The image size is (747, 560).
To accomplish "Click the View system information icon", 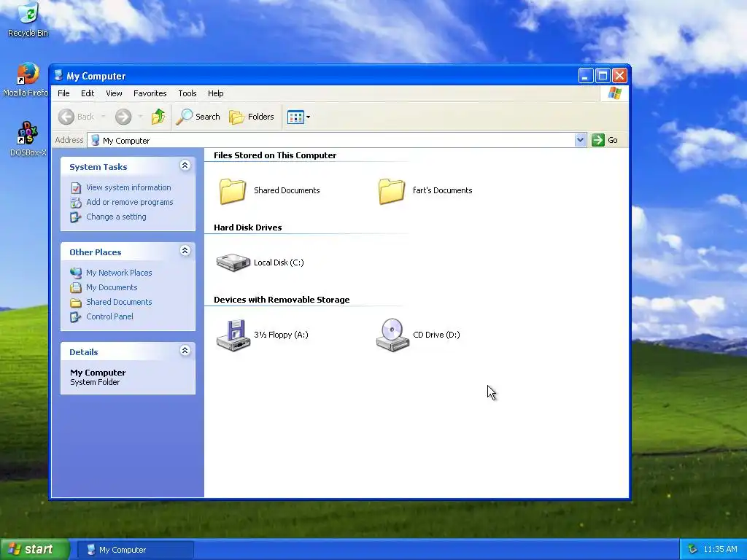I will pos(76,188).
